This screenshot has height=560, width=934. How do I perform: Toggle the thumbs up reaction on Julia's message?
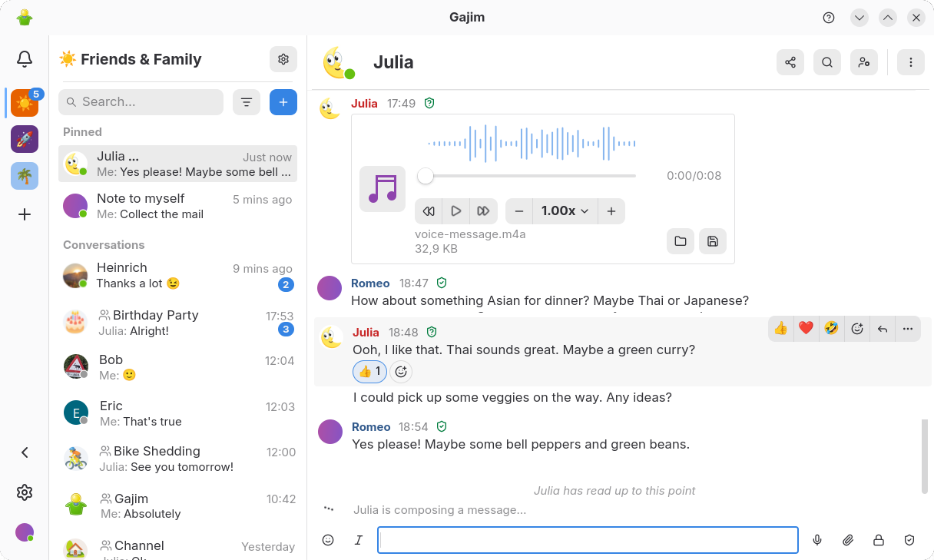pos(780,328)
